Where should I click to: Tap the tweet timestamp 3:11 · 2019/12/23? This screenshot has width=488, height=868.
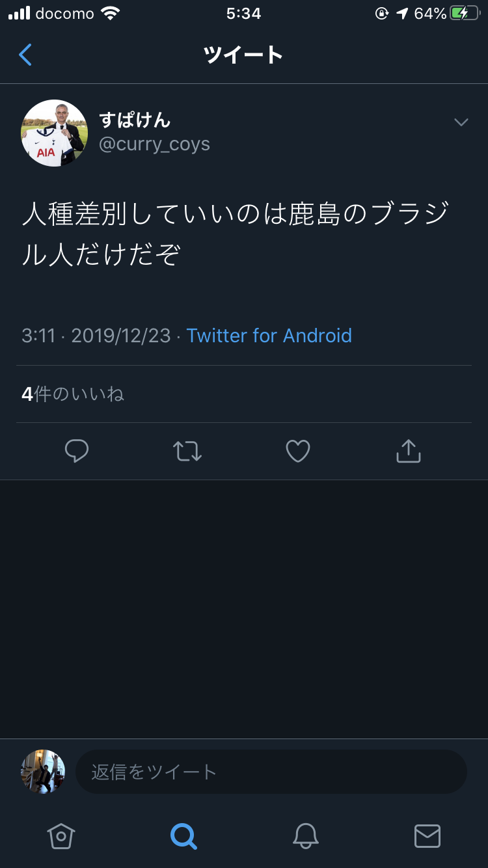[x=96, y=336]
